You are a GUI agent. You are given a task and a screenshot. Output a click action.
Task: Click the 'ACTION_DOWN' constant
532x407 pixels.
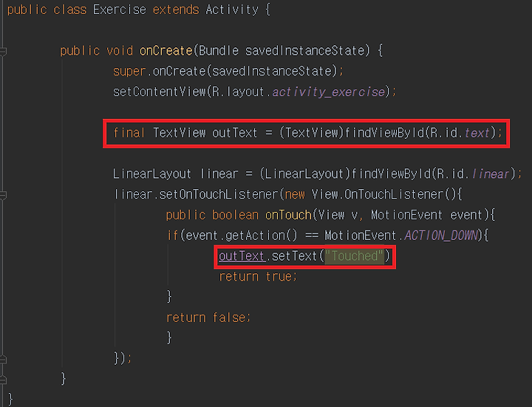pyautogui.click(x=441, y=236)
